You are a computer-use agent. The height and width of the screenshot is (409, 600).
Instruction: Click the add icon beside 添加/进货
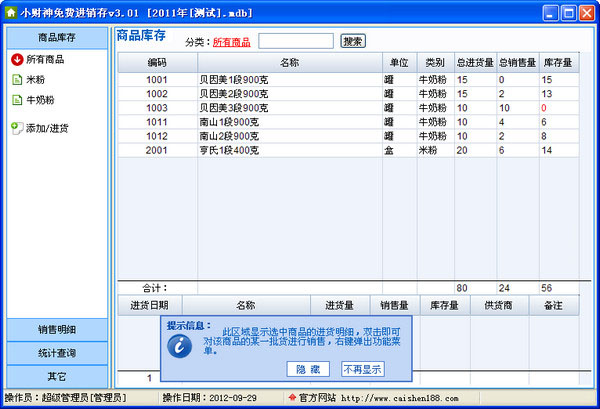pos(17,128)
